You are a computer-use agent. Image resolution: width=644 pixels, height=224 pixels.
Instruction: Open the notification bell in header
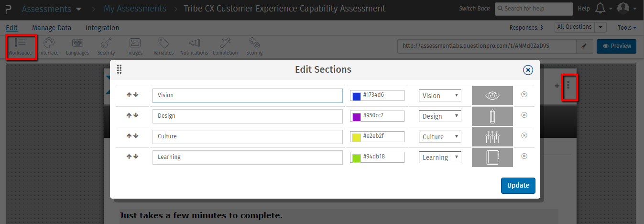[601, 8]
